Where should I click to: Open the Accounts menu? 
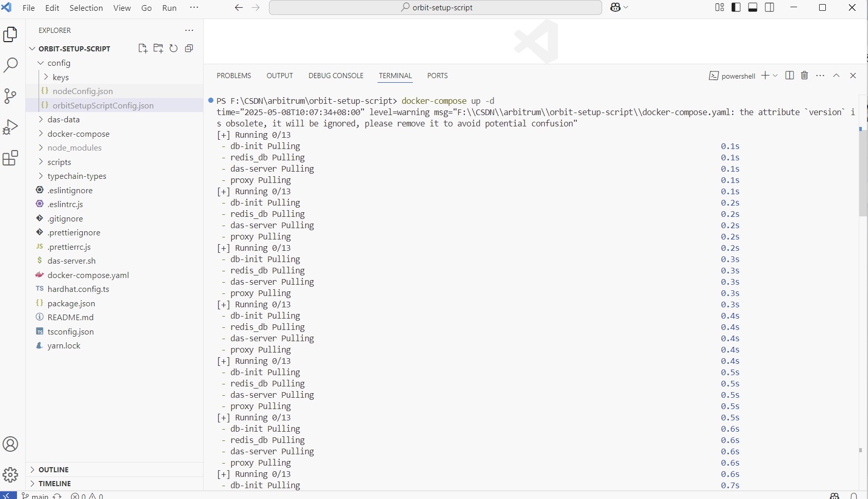pyautogui.click(x=10, y=444)
